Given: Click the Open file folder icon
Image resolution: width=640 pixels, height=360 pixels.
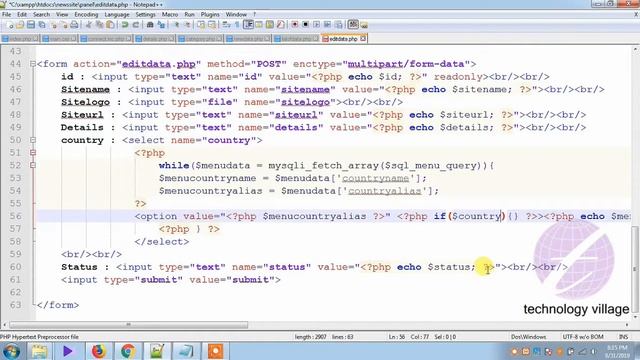Looking at the screenshot, I should click(20, 25).
